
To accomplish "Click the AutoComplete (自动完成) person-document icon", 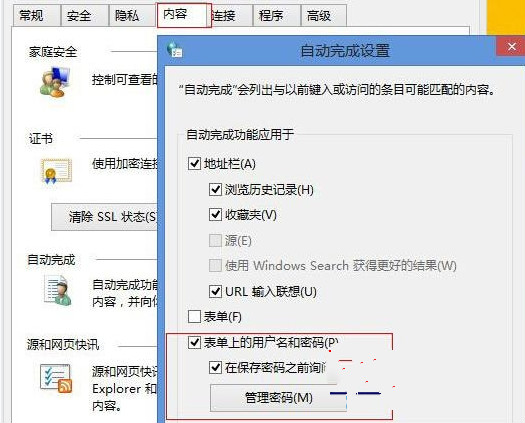I will pos(58,290).
